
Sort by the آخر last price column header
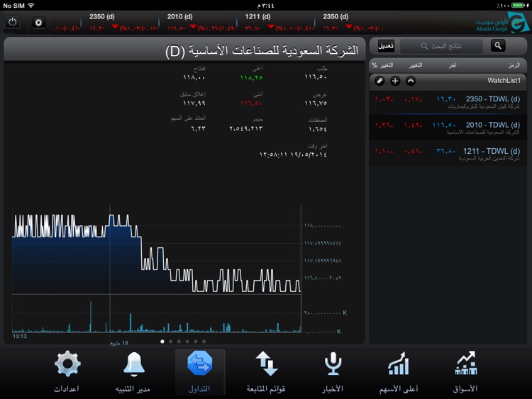tap(453, 65)
